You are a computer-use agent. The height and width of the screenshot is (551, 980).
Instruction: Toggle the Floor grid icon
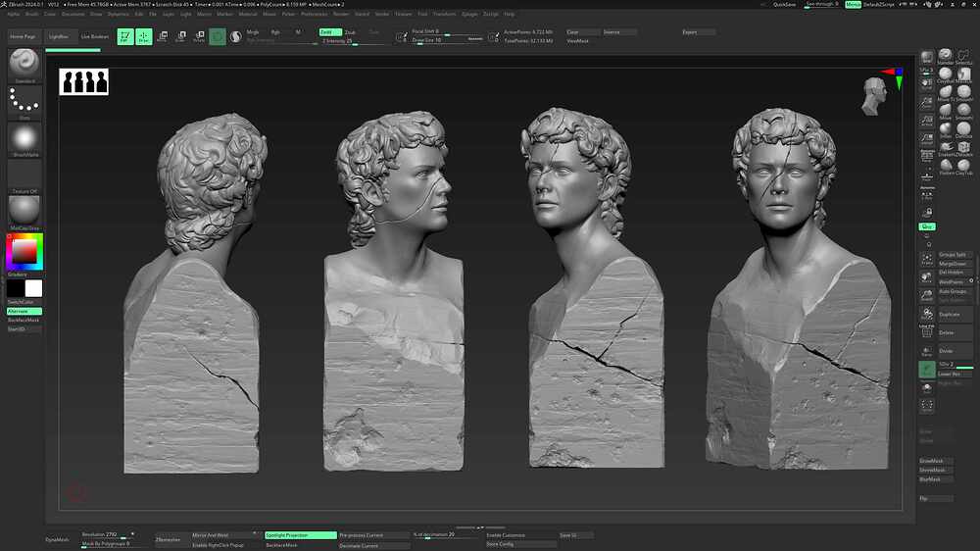point(927,175)
